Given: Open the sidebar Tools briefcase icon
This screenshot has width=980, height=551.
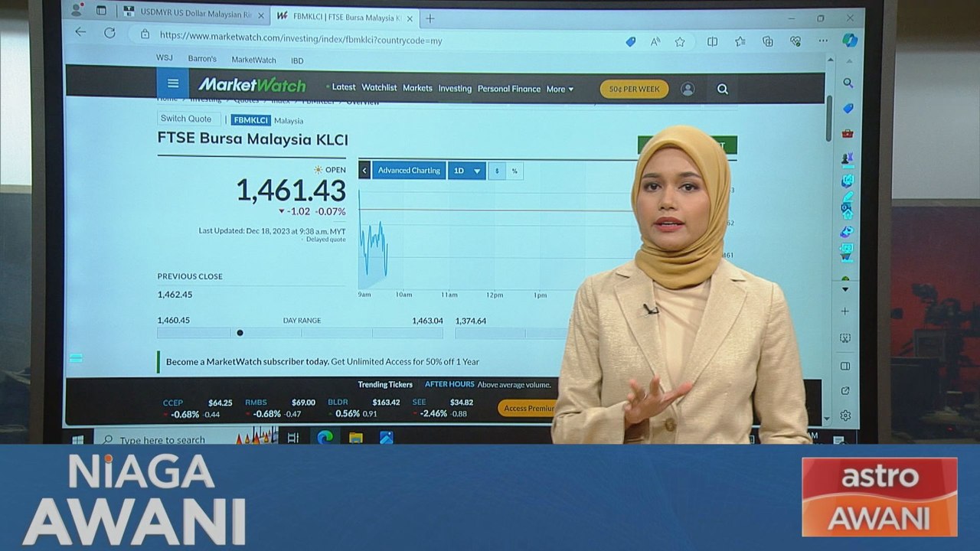Looking at the screenshot, I should 848,133.
